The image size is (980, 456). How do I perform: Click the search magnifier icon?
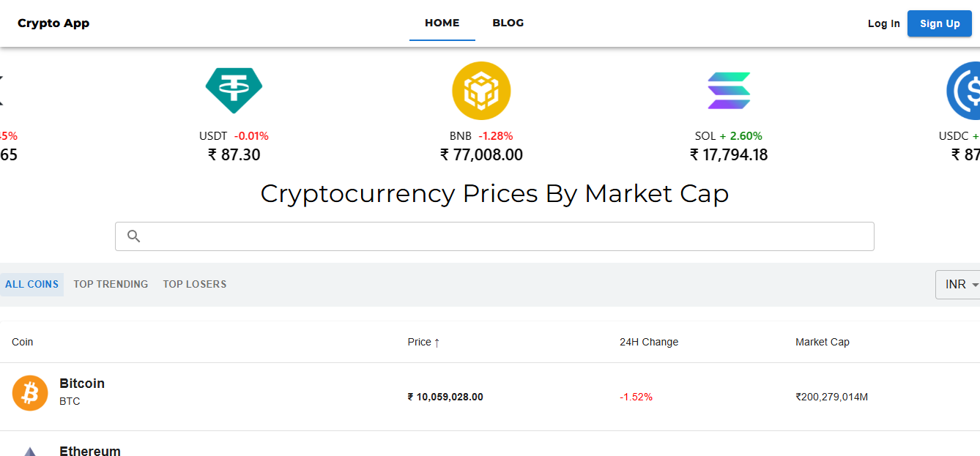133,236
